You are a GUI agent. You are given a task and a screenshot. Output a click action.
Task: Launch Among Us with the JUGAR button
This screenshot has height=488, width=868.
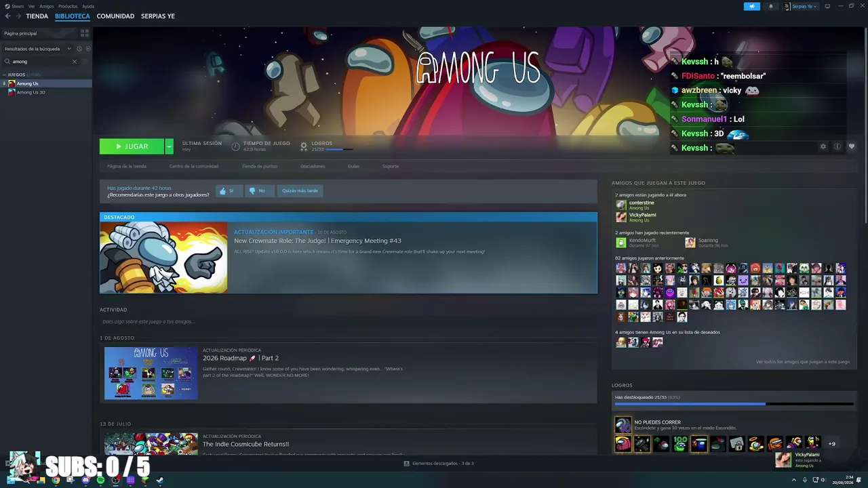coord(132,146)
